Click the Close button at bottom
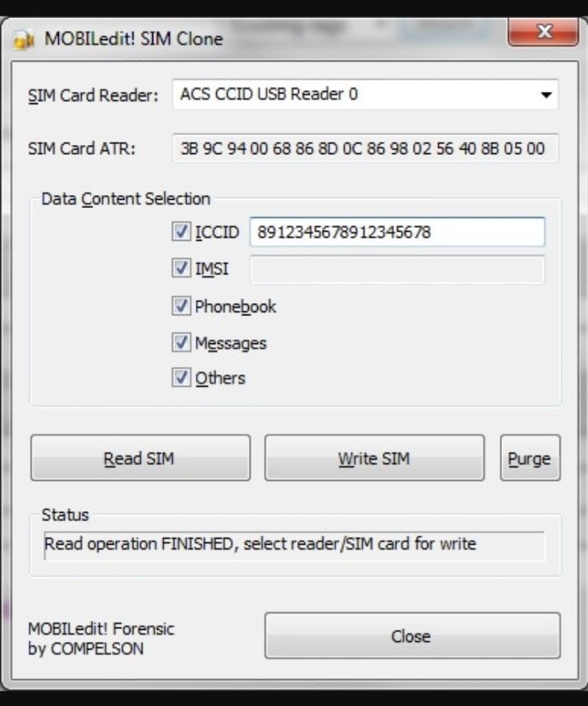Screen dimensions: 588x706 (x=413, y=636)
